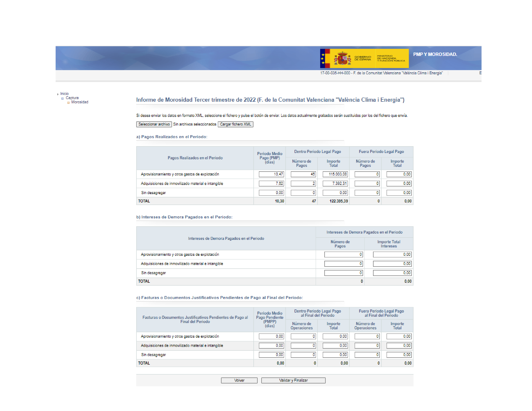This screenshot has height=411, width=532.
Task: Click the arrow icon beside Inicio
Action: click(58, 94)
